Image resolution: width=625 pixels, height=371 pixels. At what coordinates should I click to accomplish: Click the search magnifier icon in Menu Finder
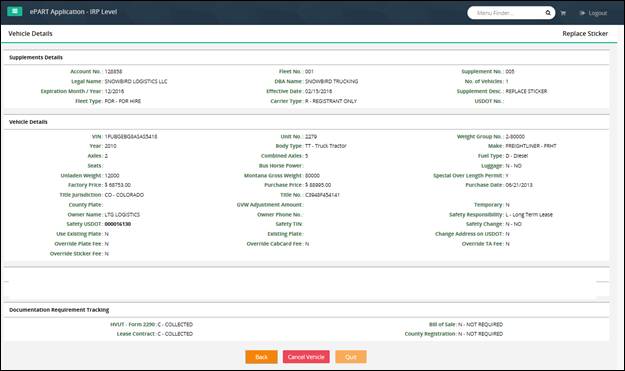click(x=548, y=13)
